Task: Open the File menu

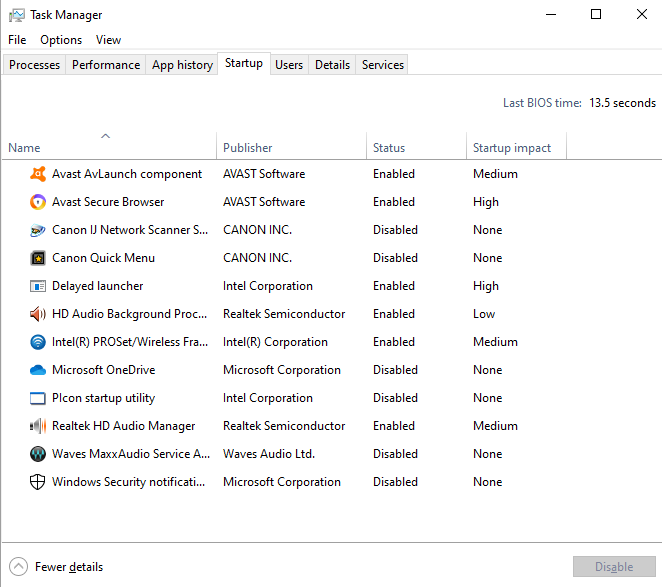Action: click(17, 40)
